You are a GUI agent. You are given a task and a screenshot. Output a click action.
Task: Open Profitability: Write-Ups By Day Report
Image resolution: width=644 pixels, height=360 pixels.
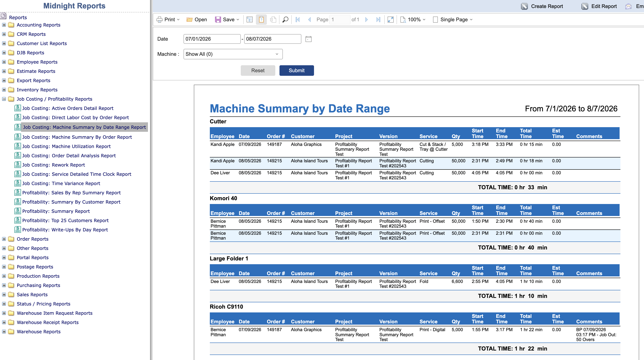(65, 229)
